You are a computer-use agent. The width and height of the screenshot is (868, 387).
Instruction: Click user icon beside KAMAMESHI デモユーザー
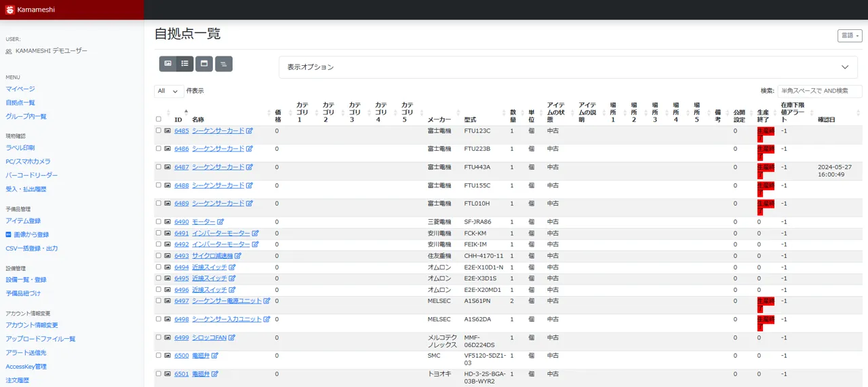click(x=9, y=51)
